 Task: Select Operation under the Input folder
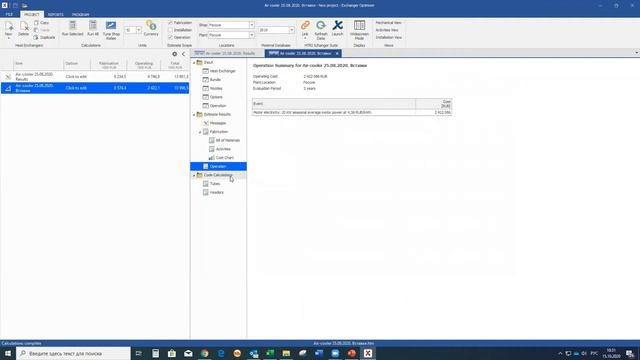[218, 106]
